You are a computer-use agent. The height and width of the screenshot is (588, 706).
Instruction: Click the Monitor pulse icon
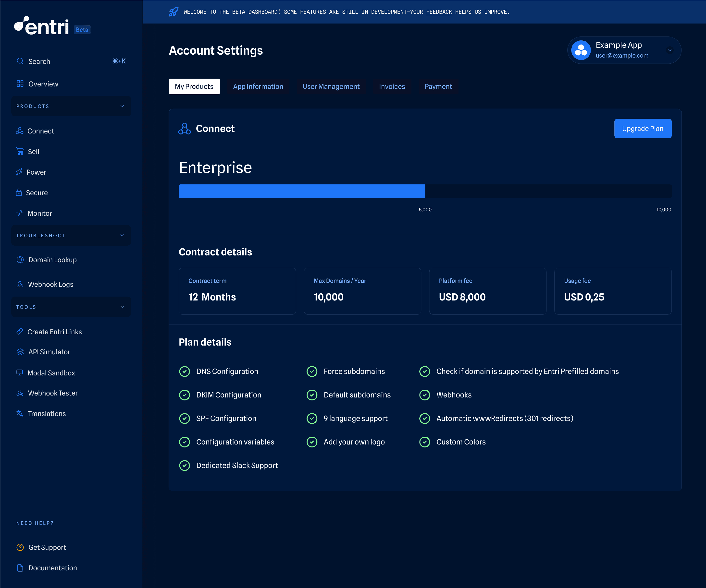point(20,213)
